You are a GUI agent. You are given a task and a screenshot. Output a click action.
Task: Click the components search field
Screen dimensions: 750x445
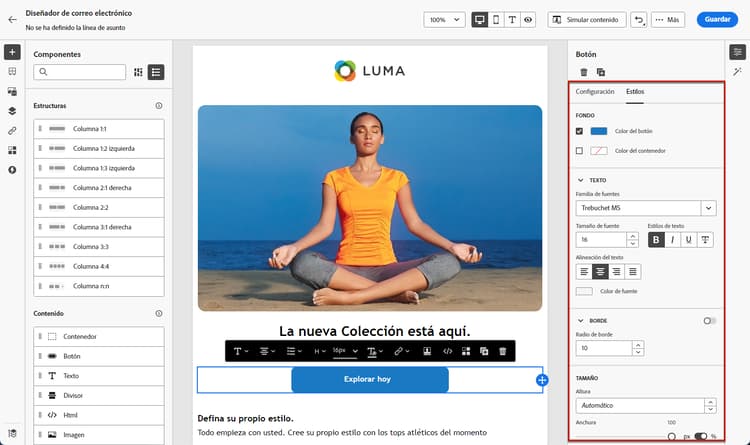coord(80,72)
